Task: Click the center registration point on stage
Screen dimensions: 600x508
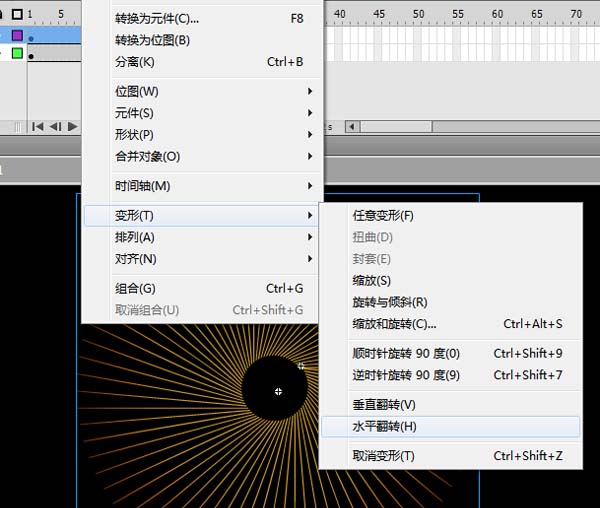Action: [x=278, y=391]
